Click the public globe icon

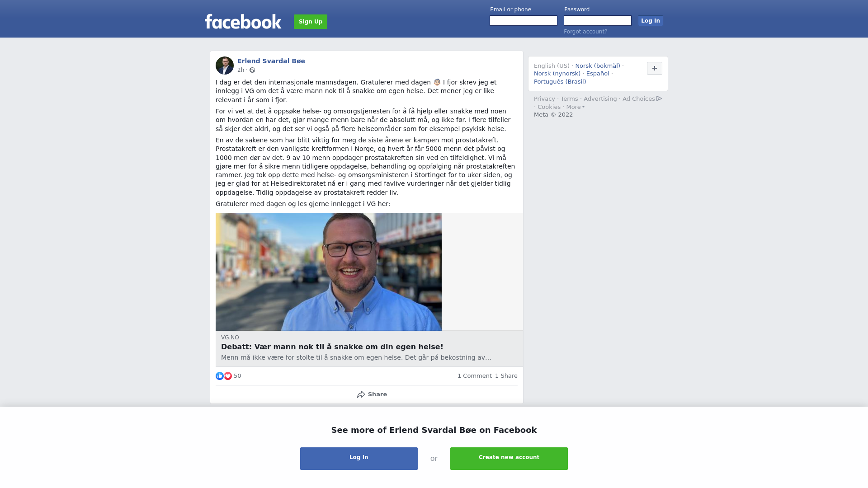point(252,70)
